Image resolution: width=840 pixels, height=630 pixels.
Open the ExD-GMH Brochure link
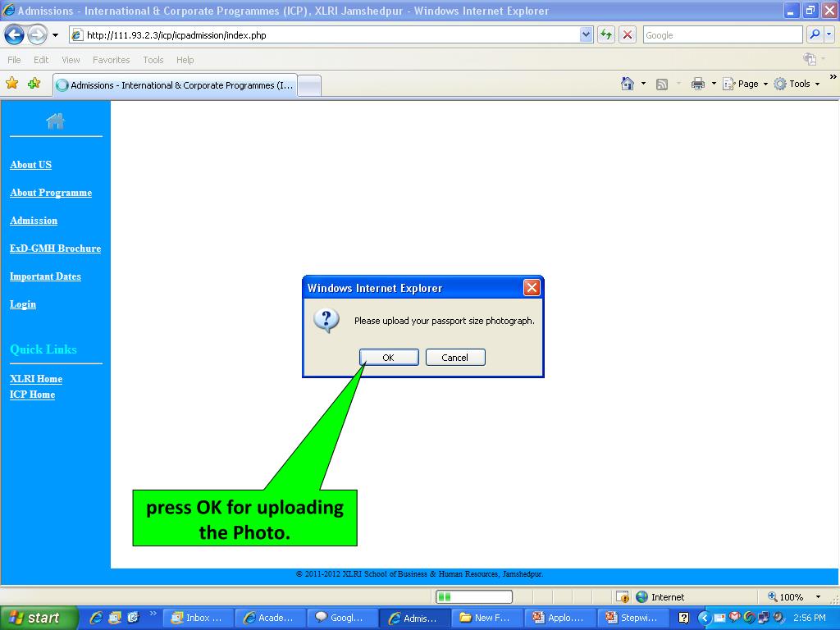click(x=55, y=249)
